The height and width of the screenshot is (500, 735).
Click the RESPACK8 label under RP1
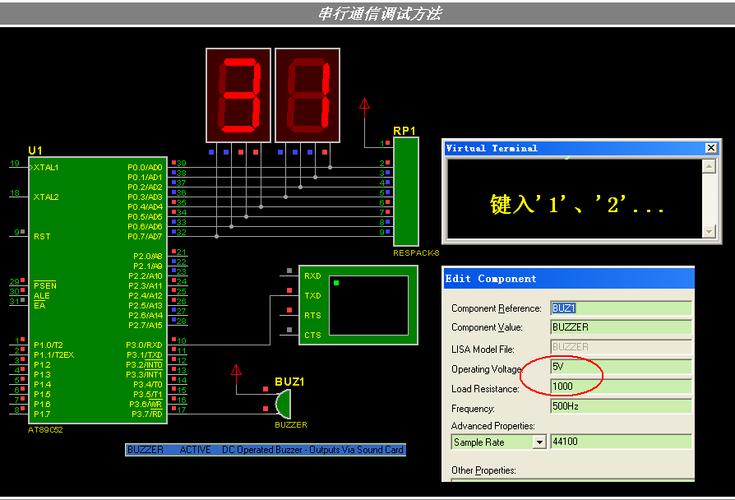tap(416, 253)
